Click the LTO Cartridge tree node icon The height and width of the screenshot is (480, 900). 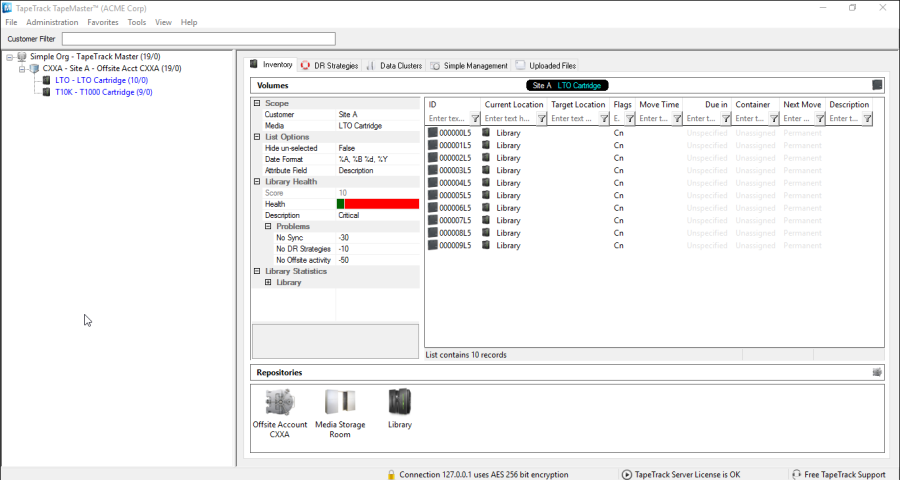tap(46, 80)
